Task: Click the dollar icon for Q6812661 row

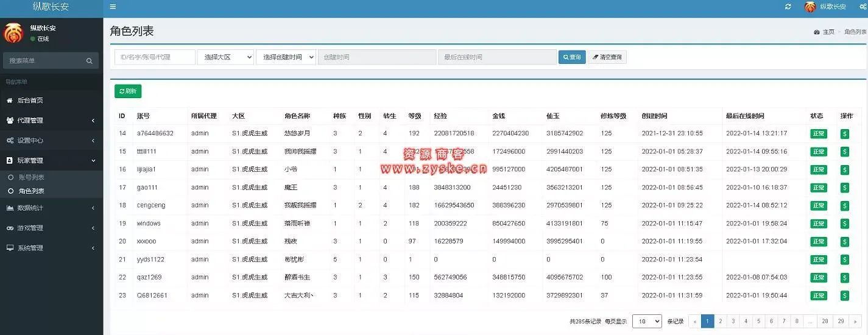Action: [x=845, y=295]
